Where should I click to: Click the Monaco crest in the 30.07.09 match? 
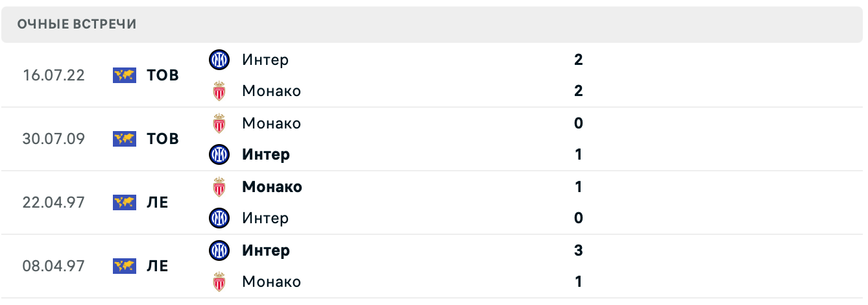[219, 123]
